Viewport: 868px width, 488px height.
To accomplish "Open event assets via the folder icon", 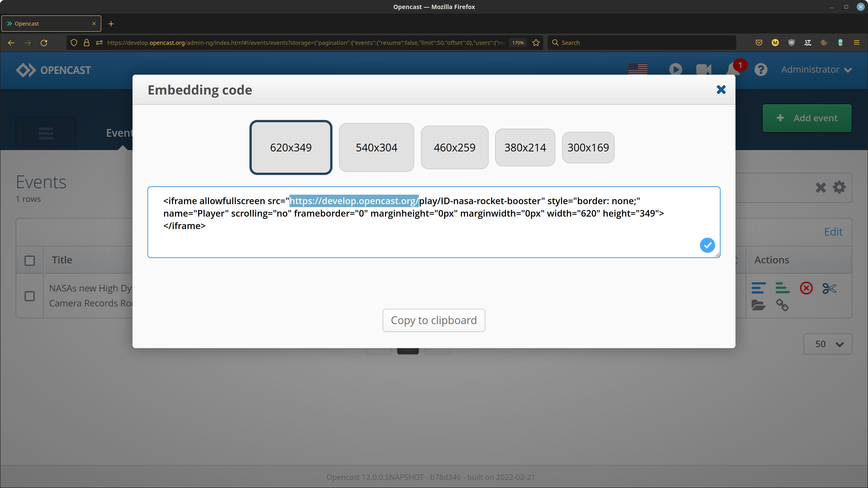I will click(759, 305).
